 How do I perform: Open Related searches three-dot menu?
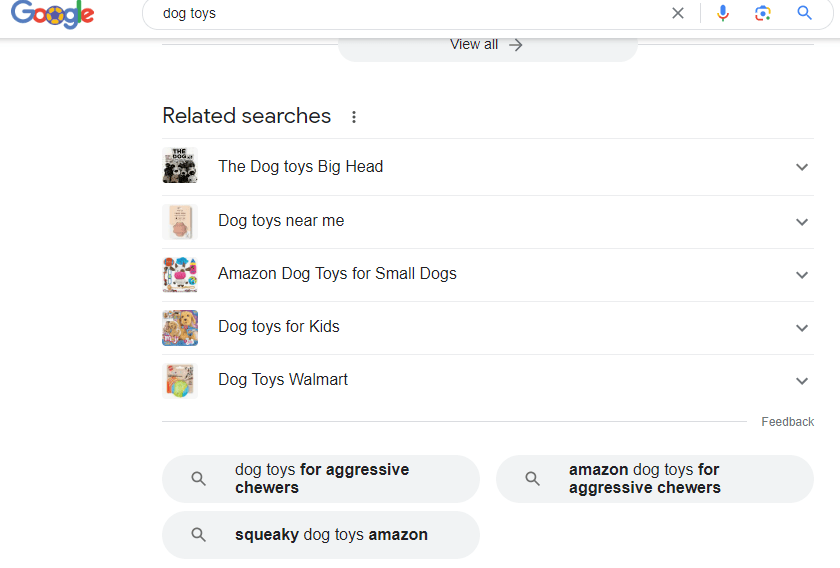[x=354, y=117]
